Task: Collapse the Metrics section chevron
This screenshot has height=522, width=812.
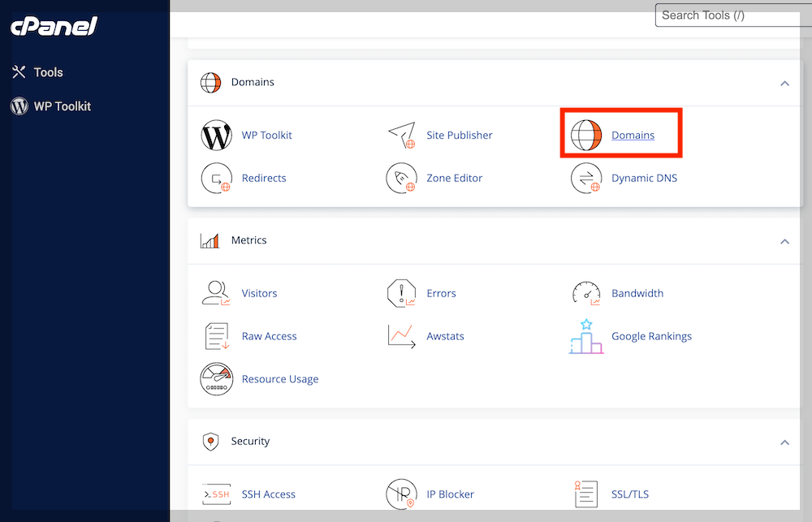Action: [x=784, y=241]
